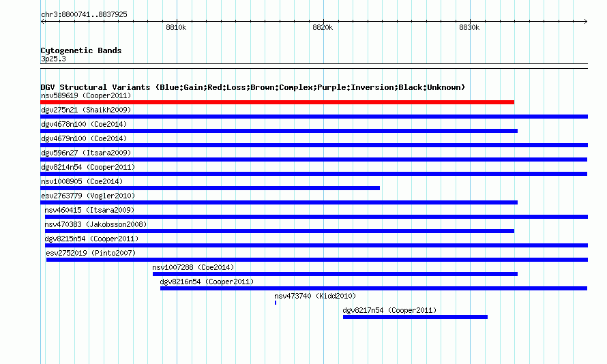Viewport: 607px width, 364px height.
Task: Open the nsv460415 (Itsara2009) label
Action: pyautogui.click(x=89, y=210)
